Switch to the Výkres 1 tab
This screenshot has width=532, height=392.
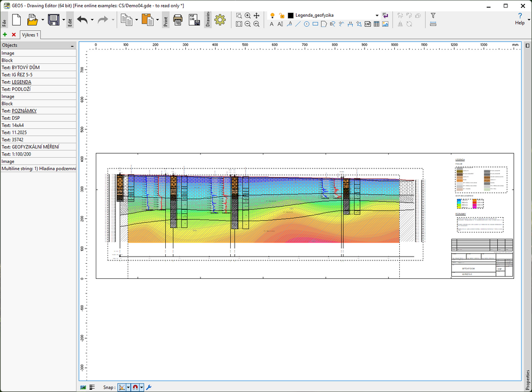tap(31, 35)
